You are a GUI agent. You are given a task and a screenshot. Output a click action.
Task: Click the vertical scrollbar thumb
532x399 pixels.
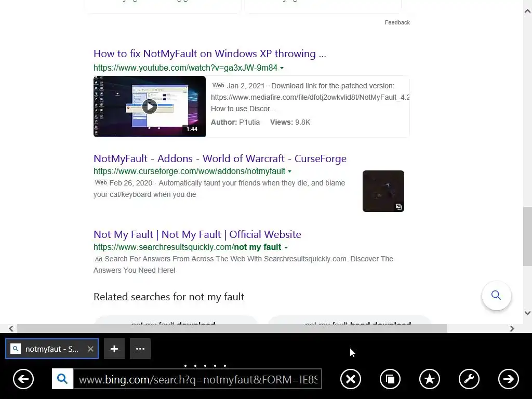(x=527, y=236)
